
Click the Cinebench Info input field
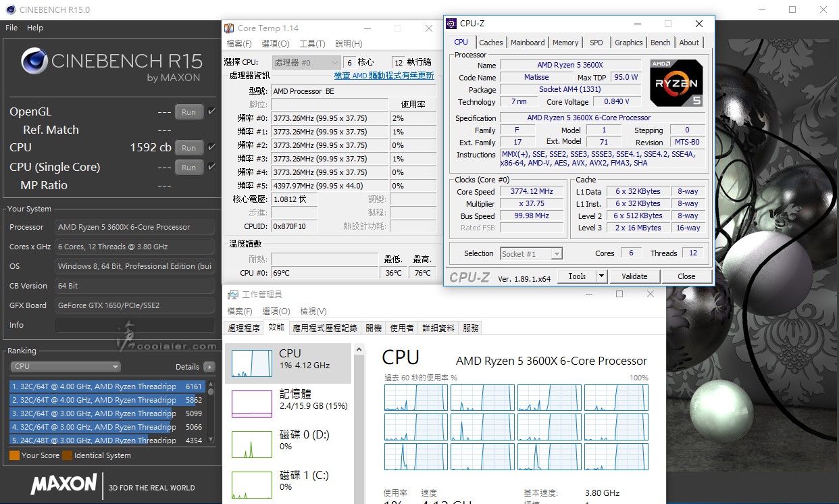coord(135,325)
